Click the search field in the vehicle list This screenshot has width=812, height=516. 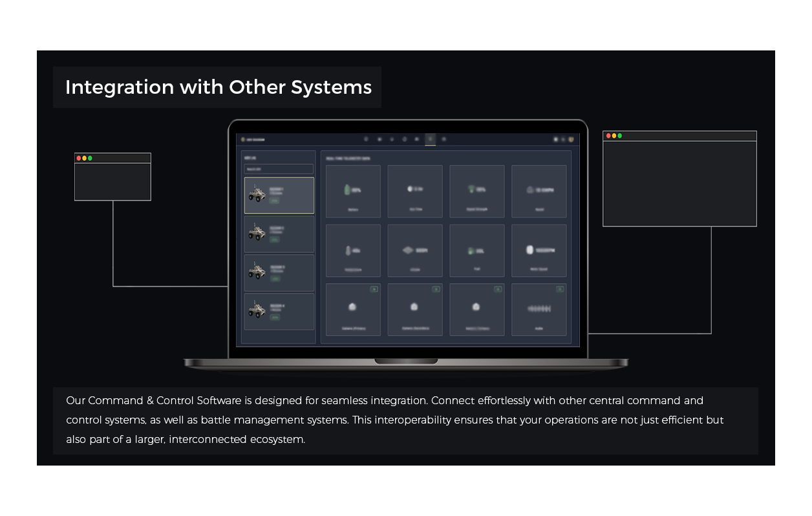[x=279, y=169]
